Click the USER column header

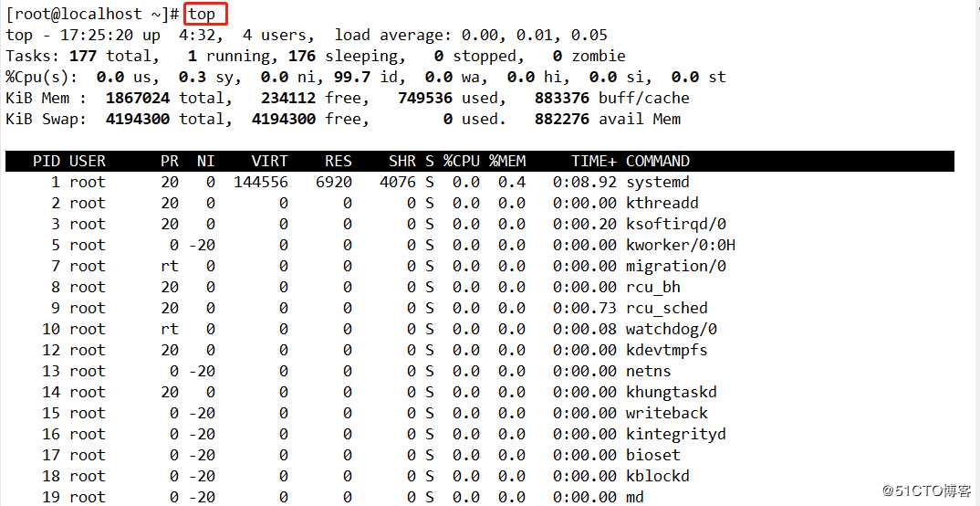[88, 161]
